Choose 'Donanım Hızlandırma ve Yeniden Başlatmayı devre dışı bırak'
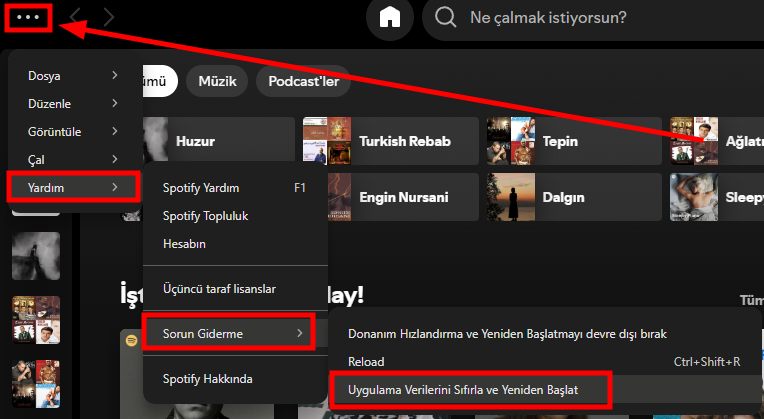764x419 pixels. [x=545, y=334]
